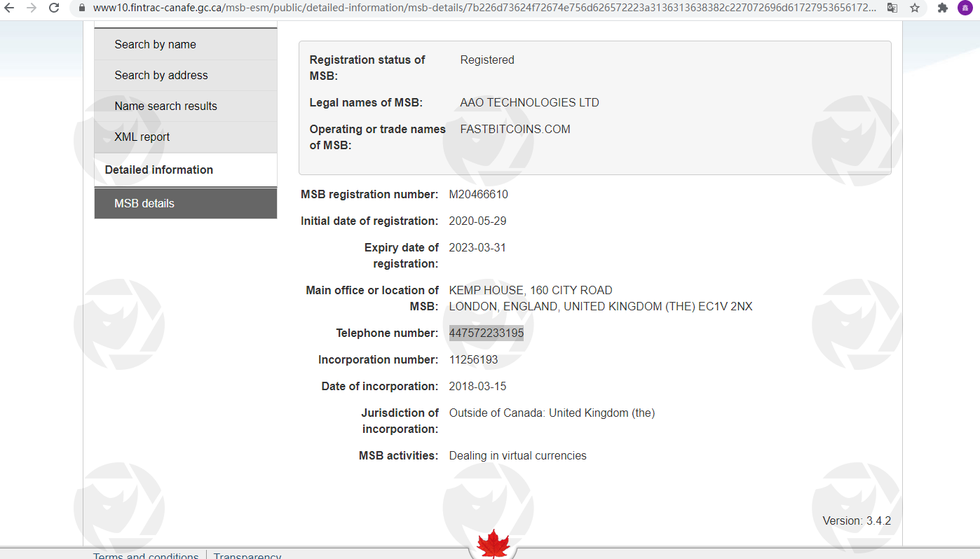Click the red maple leaf icon
Image resolution: width=980 pixels, height=559 pixels.
pos(493,544)
